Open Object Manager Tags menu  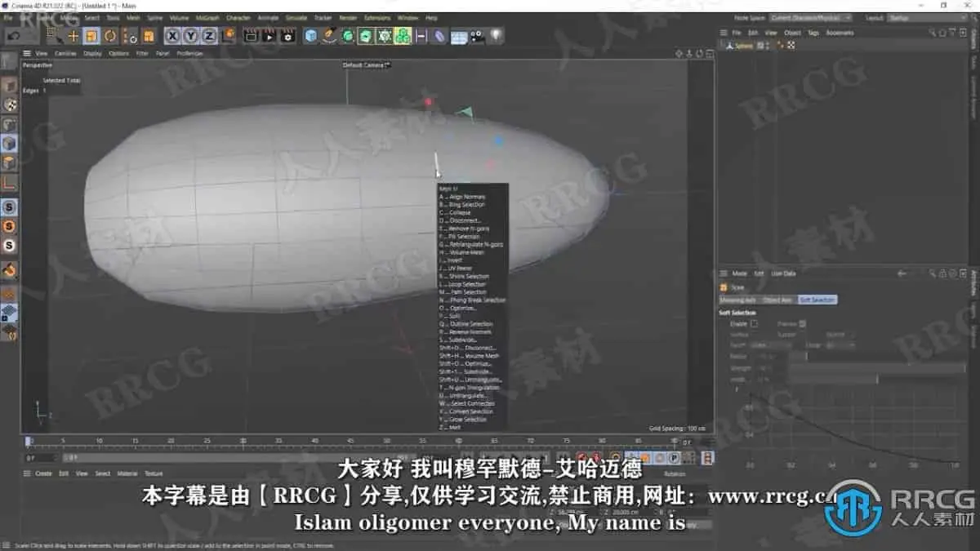[813, 33]
